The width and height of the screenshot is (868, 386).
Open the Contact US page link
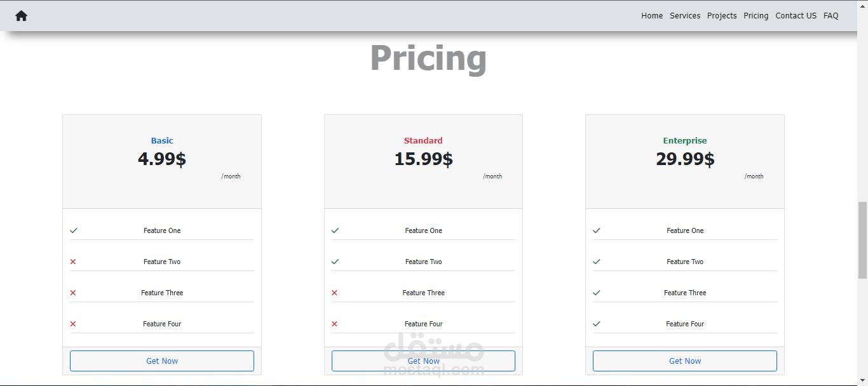pos(796,16)
